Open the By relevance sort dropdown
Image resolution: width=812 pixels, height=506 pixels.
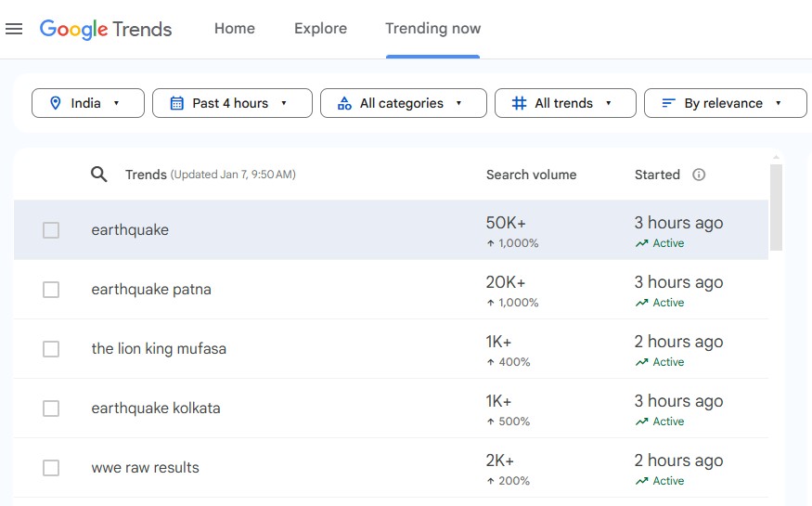tap(726, 103)
